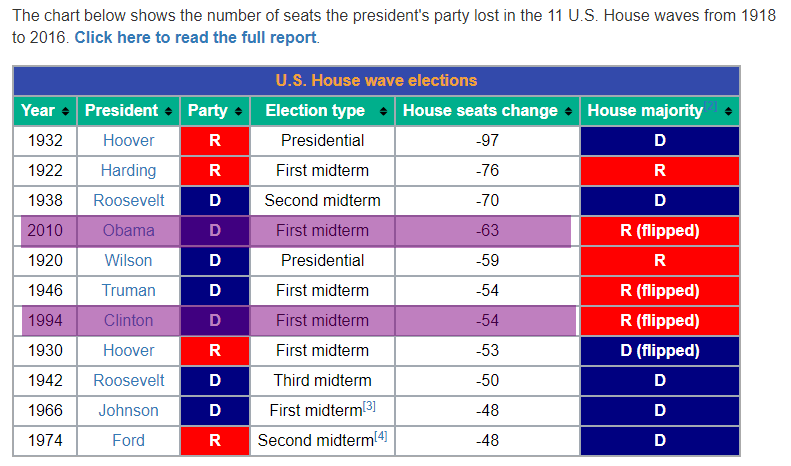
Task: Click 'U.S. House wave elections' table title
Action: [x=376, y=81]
